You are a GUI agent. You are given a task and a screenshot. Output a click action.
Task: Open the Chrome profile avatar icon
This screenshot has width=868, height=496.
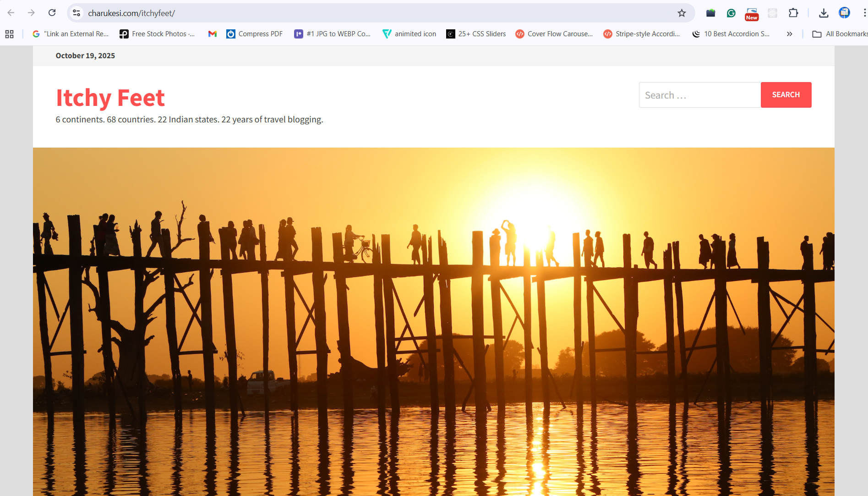844,13
